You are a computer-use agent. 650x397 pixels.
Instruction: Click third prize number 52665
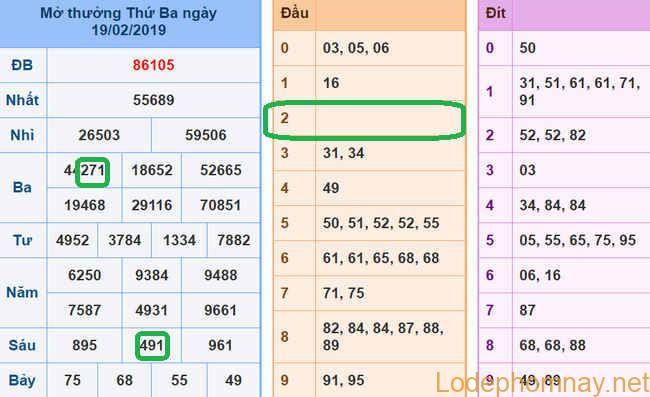(221, 170)
